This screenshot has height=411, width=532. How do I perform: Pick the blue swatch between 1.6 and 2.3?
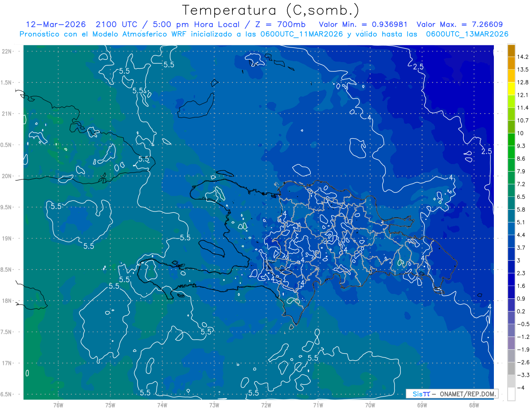click(x=511, y=279)
